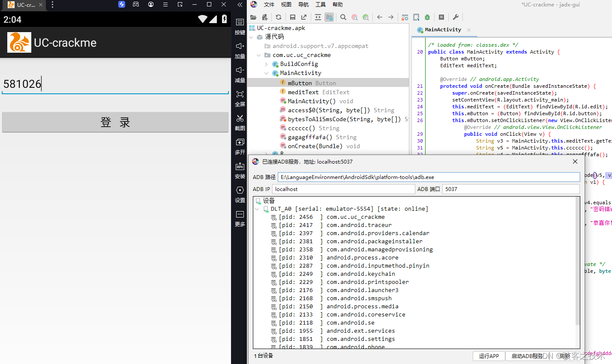The image size is (612, 364).
Task: Open file icon in jadx toolbar
Action: (x=253, y=17)
